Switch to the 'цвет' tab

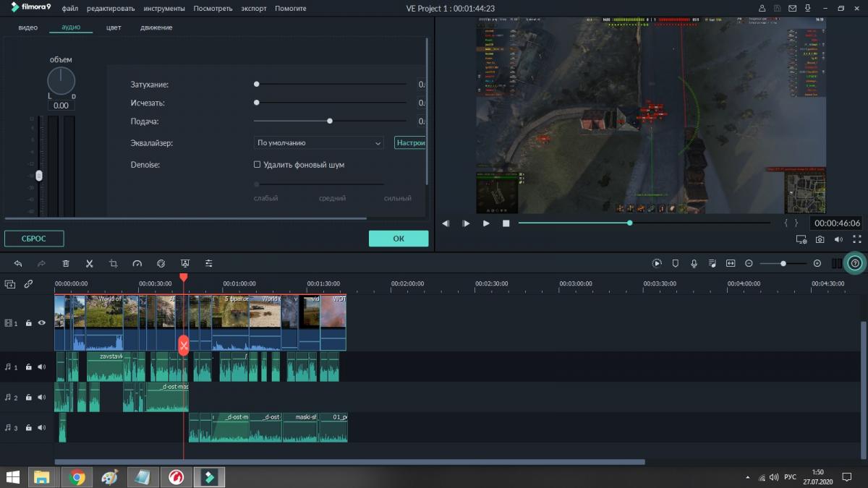pos(114,27)
